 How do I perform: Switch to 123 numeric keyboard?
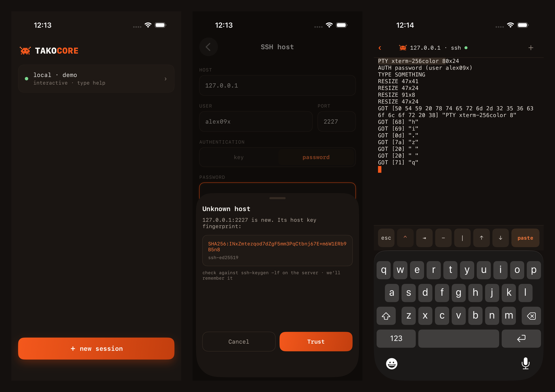click(x=396, y=338)
